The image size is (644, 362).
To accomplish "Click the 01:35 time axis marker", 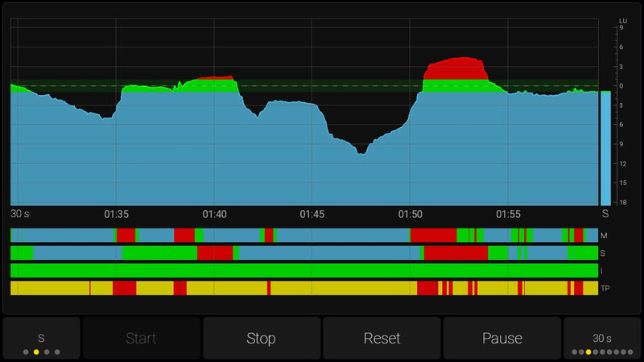I will point(117,215).
